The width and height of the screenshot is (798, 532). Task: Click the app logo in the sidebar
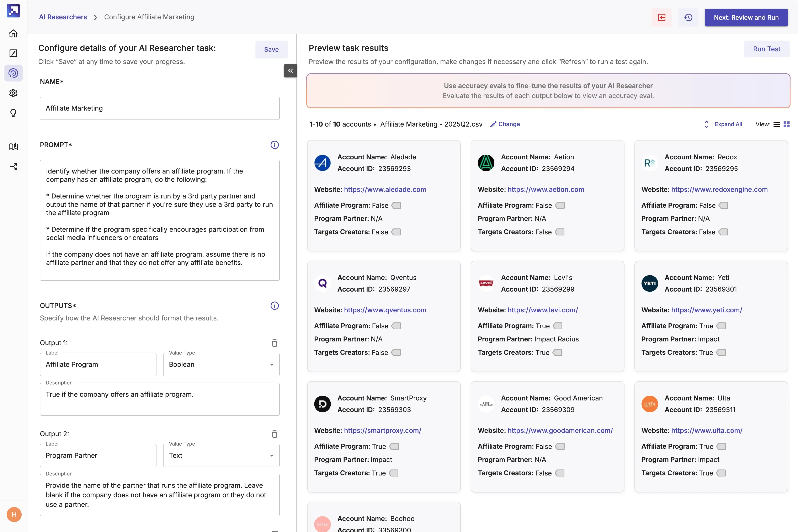point(13,11)
